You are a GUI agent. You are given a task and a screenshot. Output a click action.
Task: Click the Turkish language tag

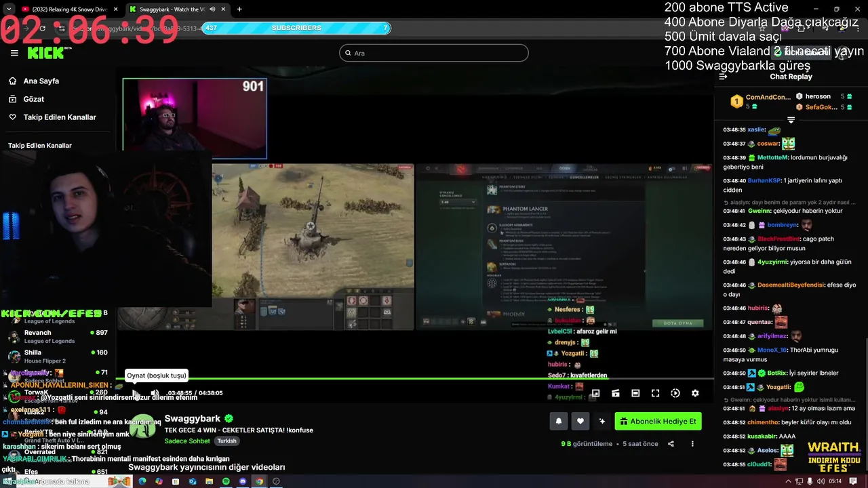226,441
